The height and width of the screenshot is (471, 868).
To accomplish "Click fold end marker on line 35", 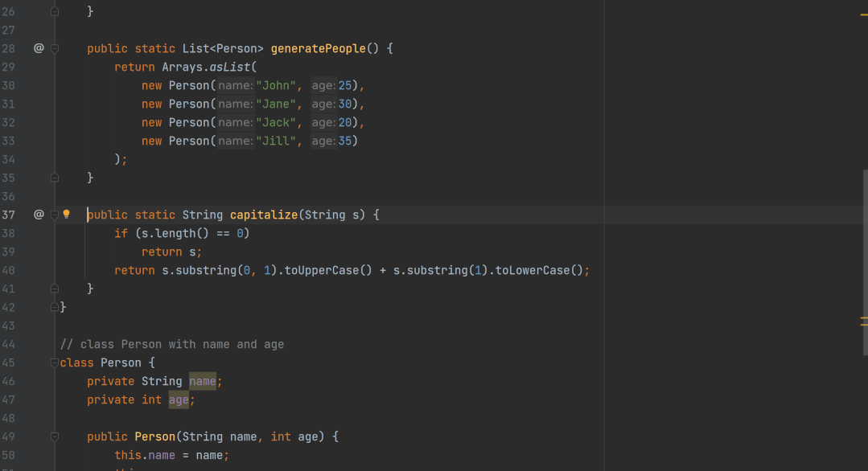I will (55, 178).
